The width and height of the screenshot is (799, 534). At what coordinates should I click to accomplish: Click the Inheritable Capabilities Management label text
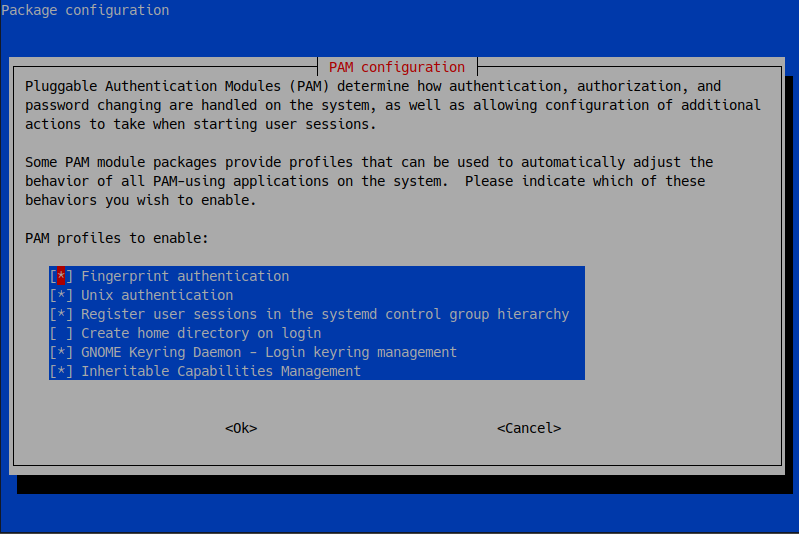221,371
